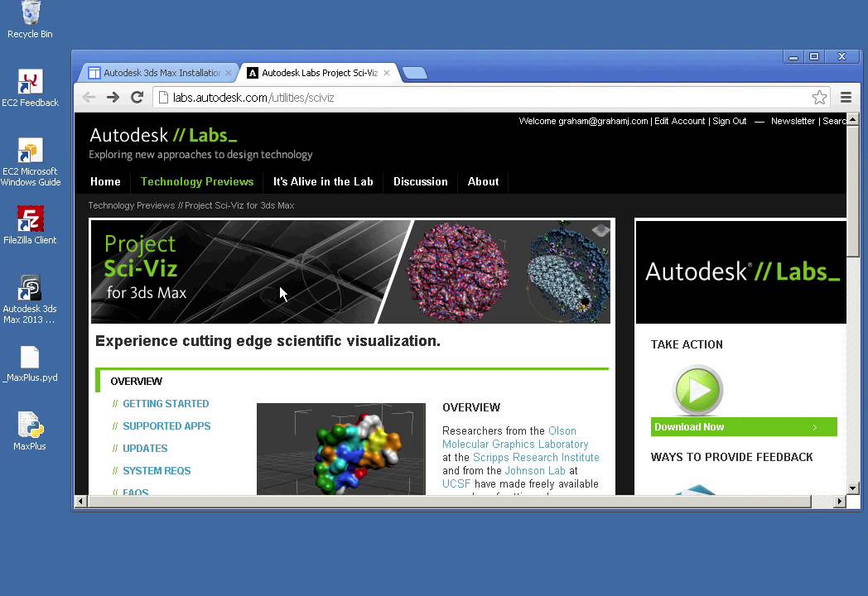Click the Sign Out link
868x596 pixels.
click(x=729, y=121)
